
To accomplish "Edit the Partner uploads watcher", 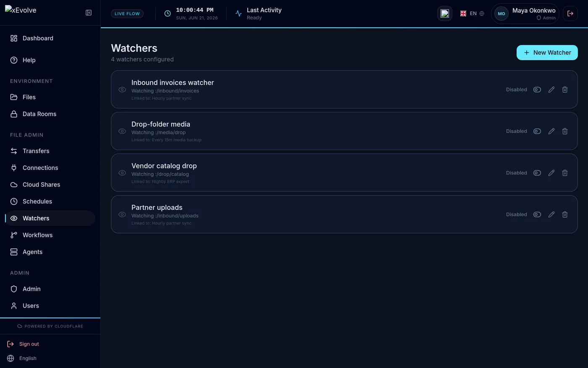I will pyautogui.click(x=551, y=214).
